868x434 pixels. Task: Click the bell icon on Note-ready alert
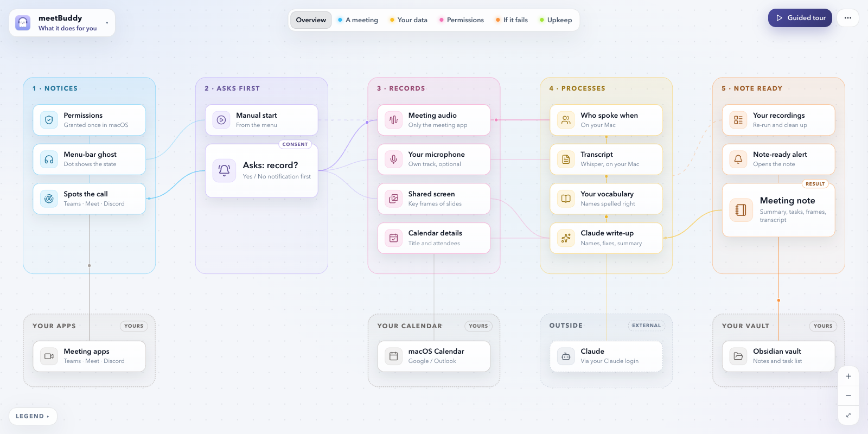[738, 159]
